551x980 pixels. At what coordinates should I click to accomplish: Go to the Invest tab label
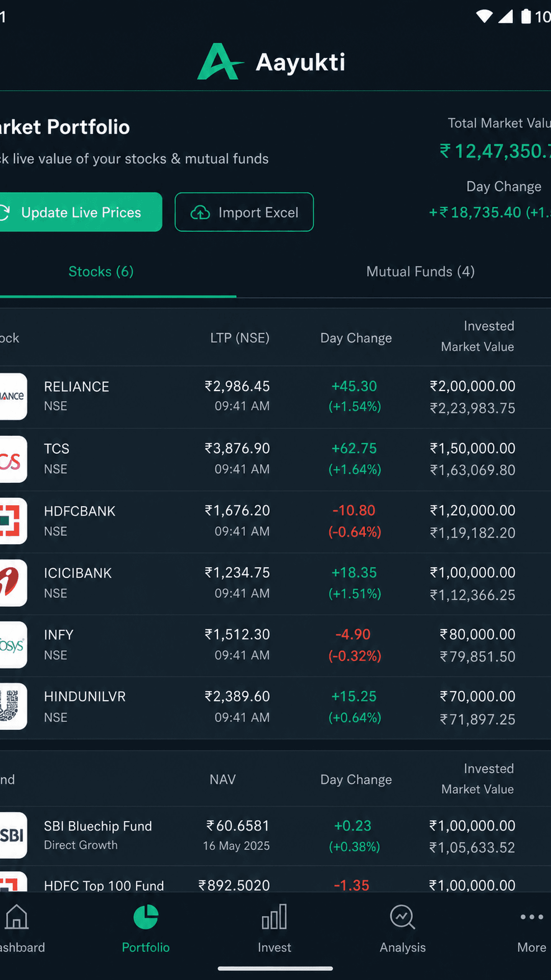[x=274, y=947]
